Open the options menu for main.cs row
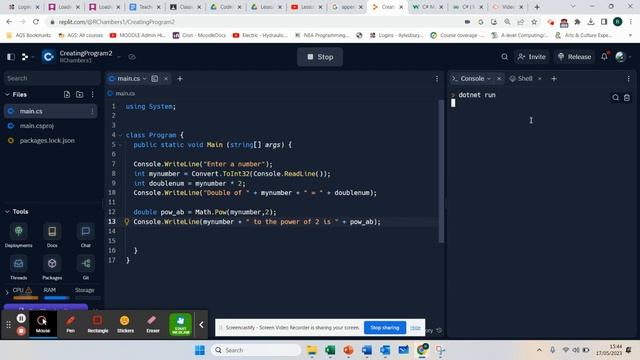 [92, 111]
